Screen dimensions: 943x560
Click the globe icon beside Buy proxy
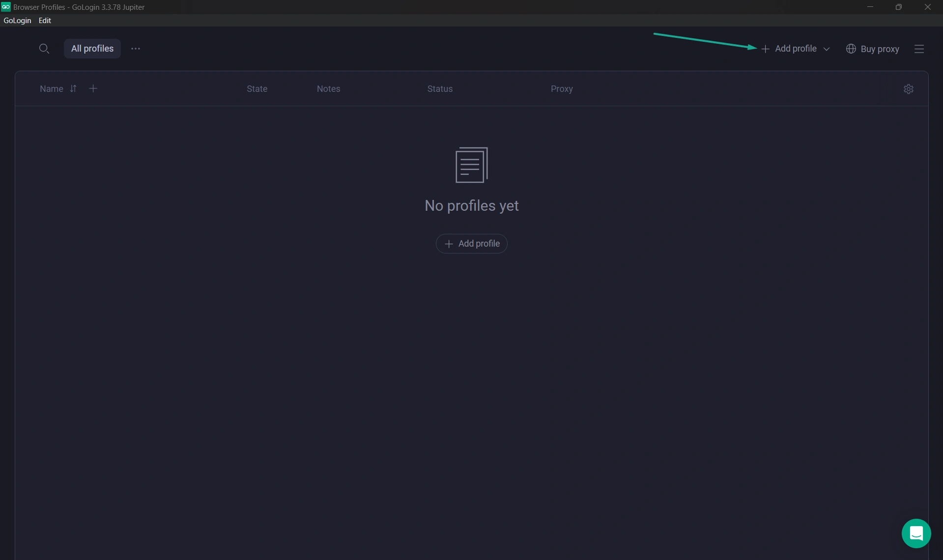[851, 49]
